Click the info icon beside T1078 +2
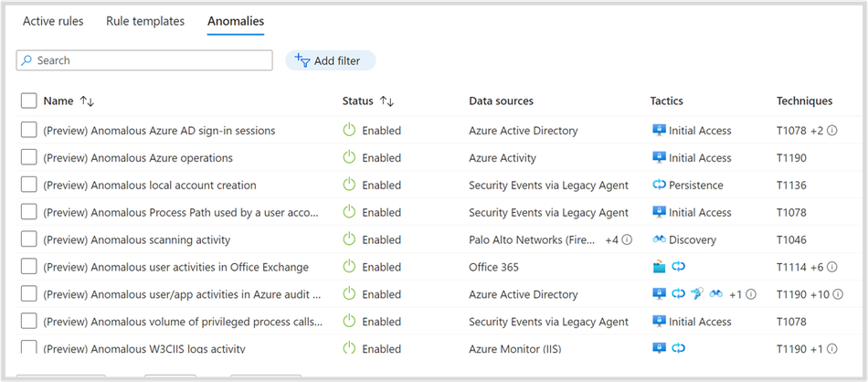The width and height of the screenshot is (868, 382). 831,131
